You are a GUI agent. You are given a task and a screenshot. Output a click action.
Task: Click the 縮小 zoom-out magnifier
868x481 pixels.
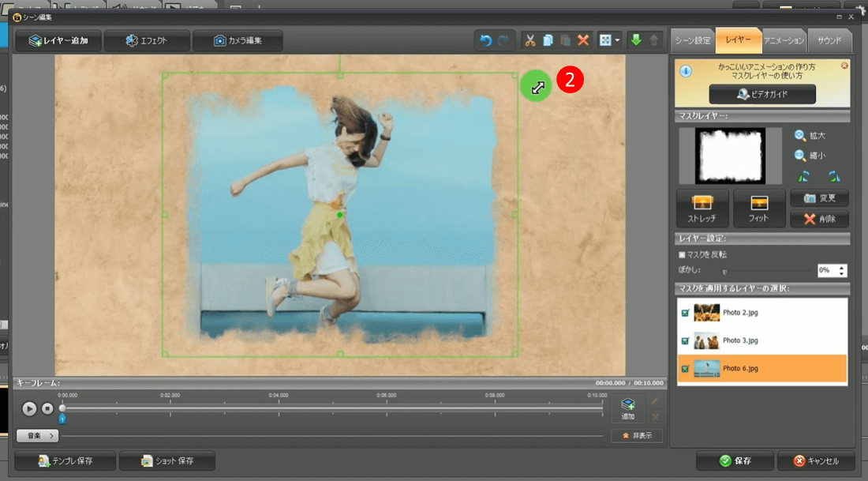pyautogui.click(x=801, y=156)
